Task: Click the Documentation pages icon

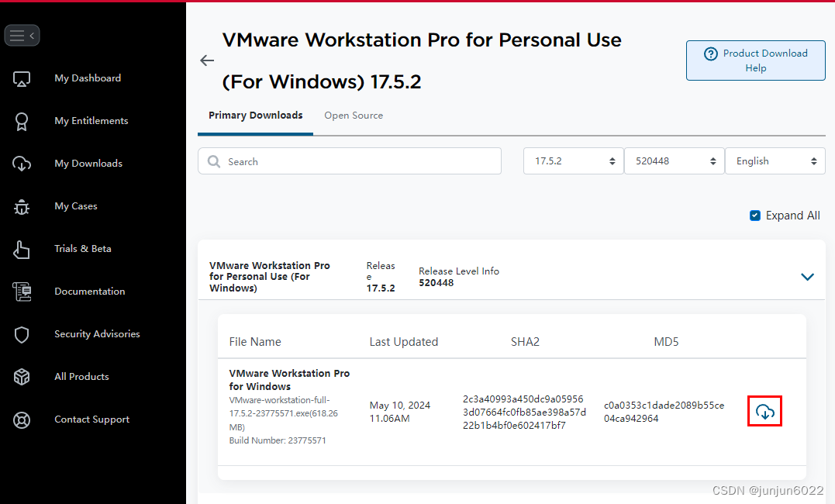Action: (21, 292)
